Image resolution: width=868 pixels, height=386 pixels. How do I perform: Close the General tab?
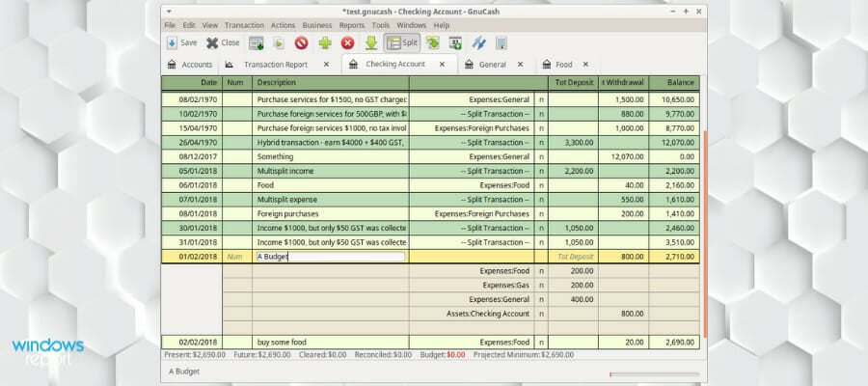(521, 65)
